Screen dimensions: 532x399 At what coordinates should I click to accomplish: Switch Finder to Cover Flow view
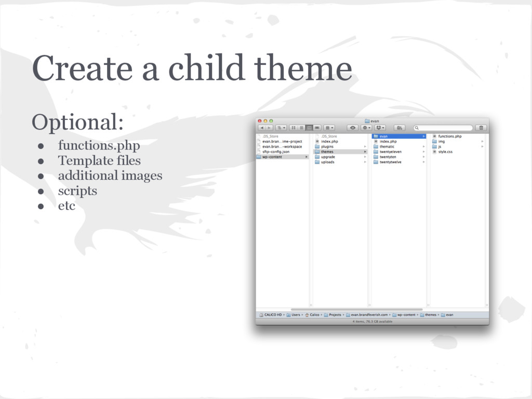tap(317, 128)
